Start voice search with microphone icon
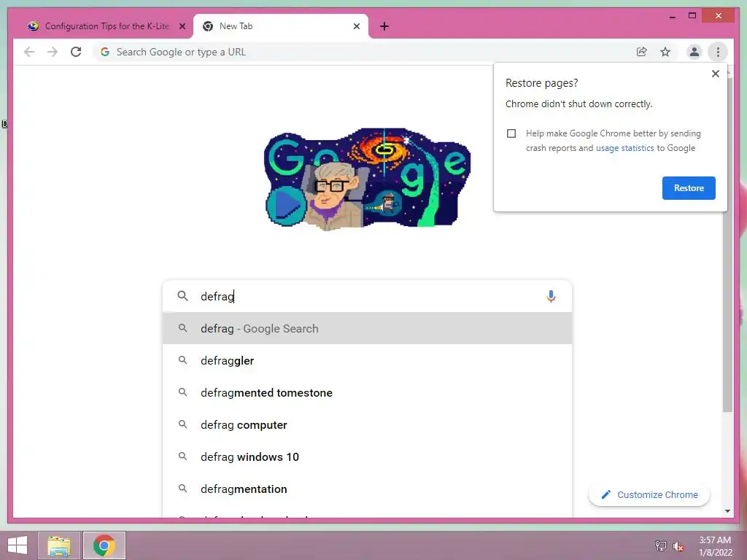Viewport: 747px width, 560px height. tap(551, 296)
